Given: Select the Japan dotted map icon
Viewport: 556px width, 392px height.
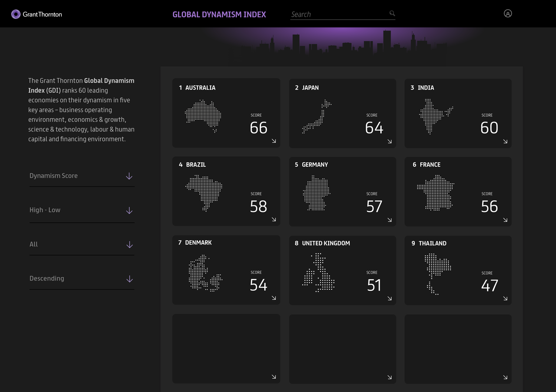Looking at the screenshot, I should point(317,117).
